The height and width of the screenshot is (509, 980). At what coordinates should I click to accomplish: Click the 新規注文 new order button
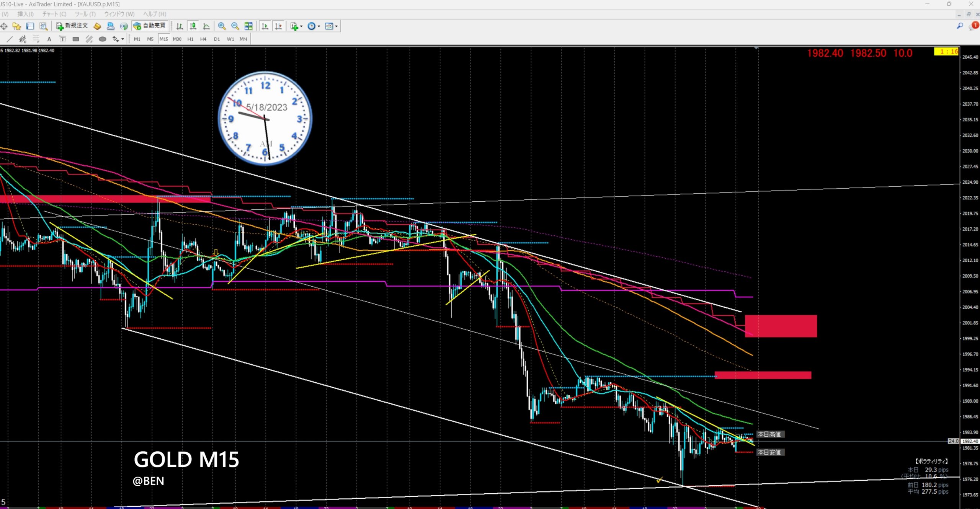(72, 26)
